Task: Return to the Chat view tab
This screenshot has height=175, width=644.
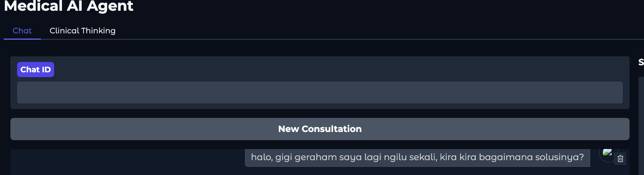Action: (x=22, y=31)
